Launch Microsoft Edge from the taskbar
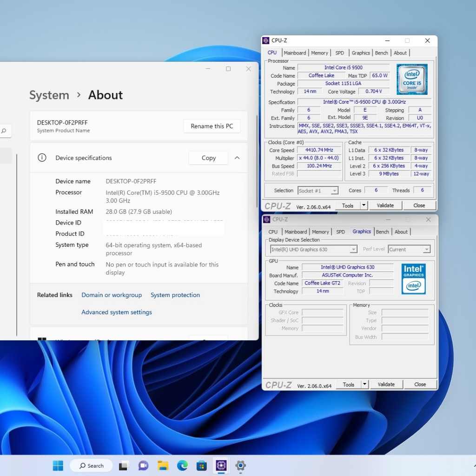Viewport: 476px width, 476px height. pos(182,465)
